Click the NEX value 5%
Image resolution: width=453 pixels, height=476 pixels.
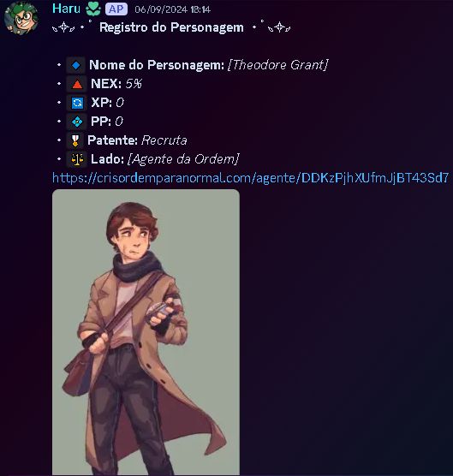(134, 84)
